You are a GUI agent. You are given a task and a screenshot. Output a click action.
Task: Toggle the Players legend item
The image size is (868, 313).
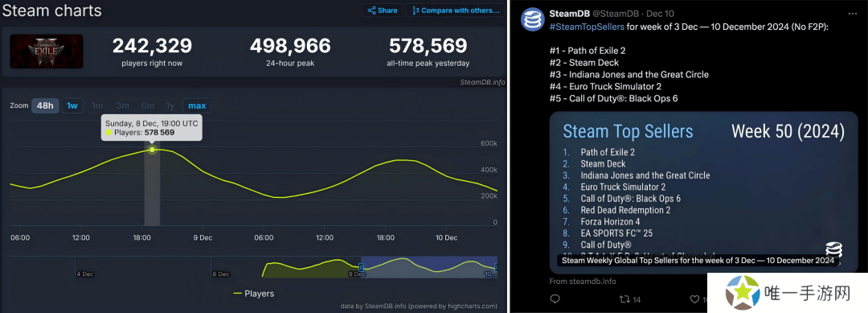pyautogui.click(x=253, y=294)
